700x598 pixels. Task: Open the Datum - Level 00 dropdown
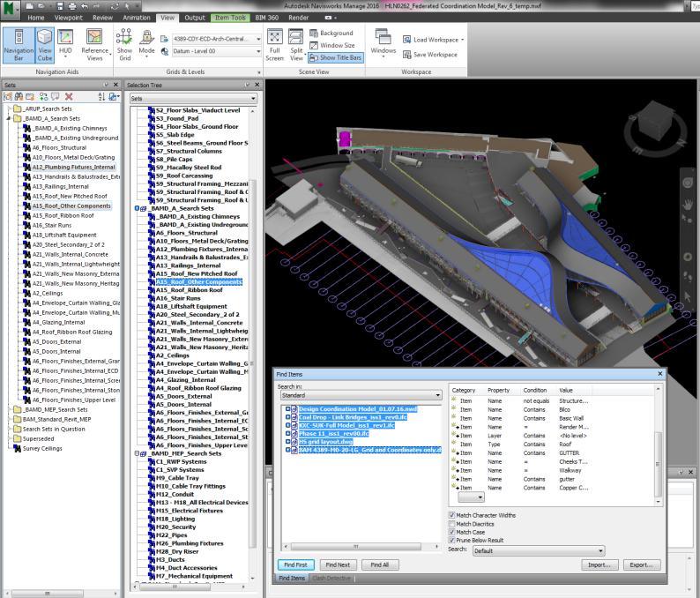(217, 51)
